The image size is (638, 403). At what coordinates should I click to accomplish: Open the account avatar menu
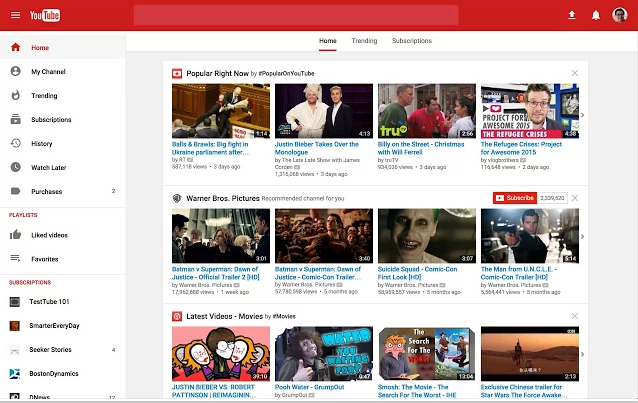pyautogui.click(x=620, y=15)
